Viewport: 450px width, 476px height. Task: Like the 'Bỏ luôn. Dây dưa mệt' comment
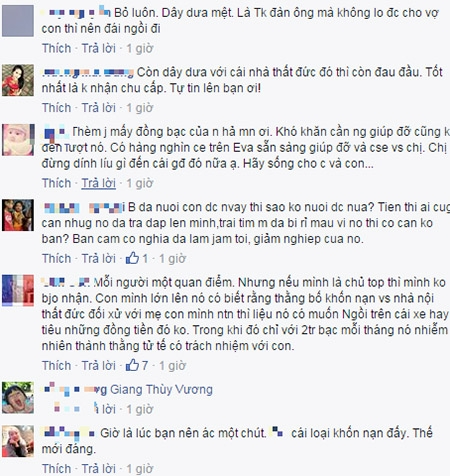click(x=56, y=48)
